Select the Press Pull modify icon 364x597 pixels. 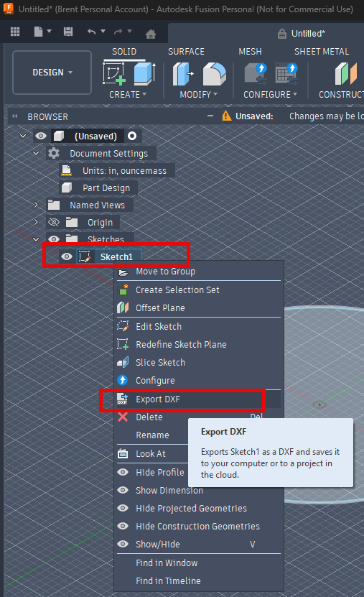183,73
